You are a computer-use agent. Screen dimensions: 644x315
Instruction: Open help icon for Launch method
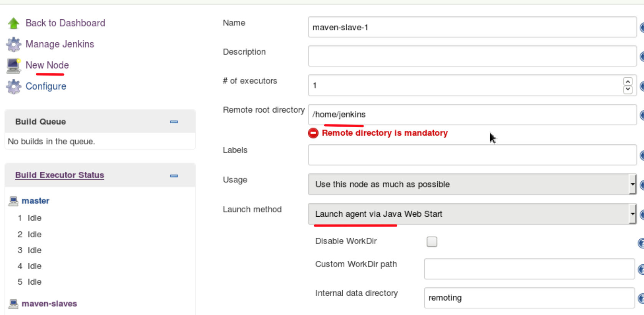642,214
